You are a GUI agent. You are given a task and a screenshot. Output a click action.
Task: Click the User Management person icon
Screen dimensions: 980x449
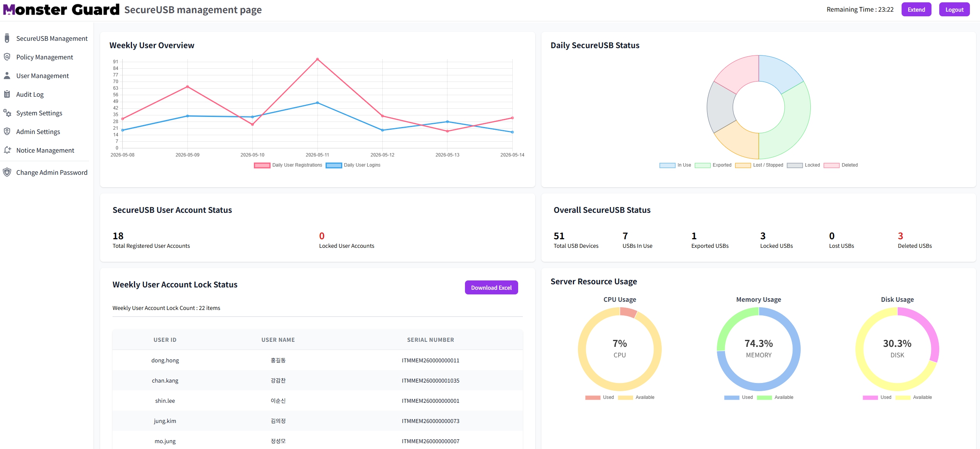(x=7, y=75)
